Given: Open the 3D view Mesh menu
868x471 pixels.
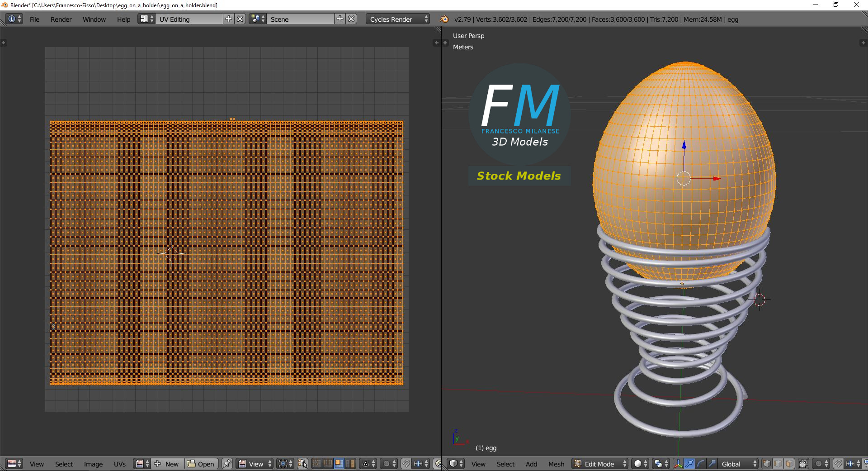Looking at the screenshot, I should 556,464.
